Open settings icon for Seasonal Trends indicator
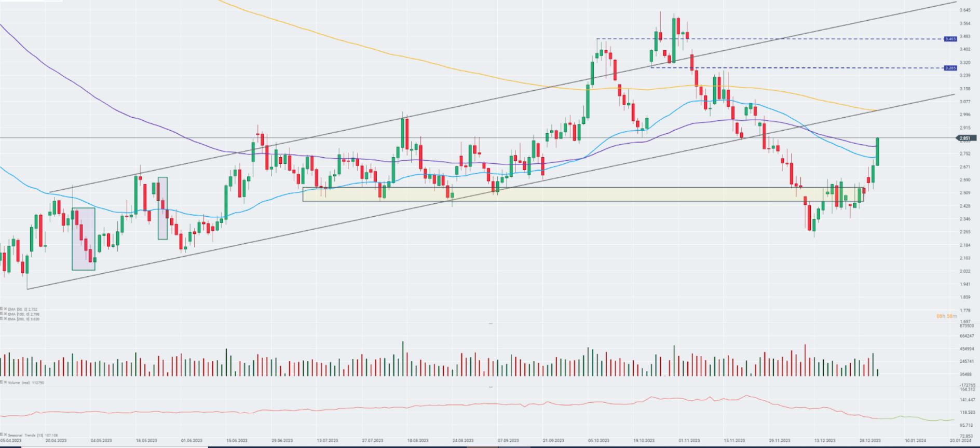Screen dimensions: 980x448 pos(2,436)
